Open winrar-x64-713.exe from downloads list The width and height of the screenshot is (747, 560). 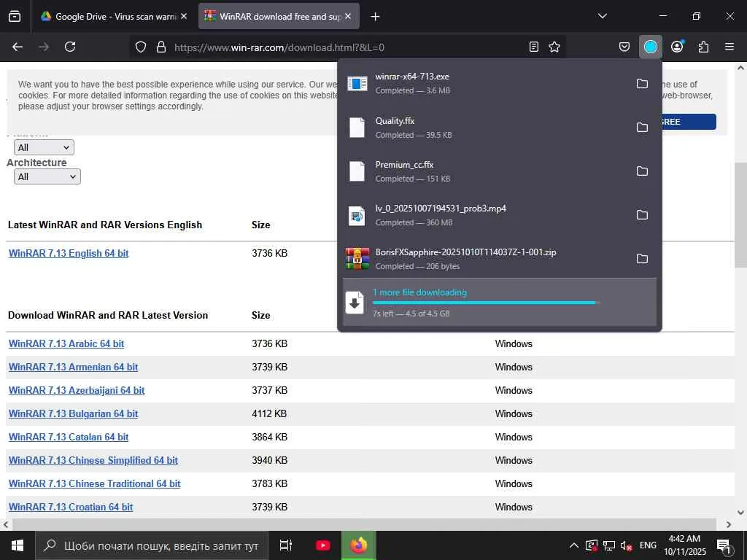tap(485, 83)
